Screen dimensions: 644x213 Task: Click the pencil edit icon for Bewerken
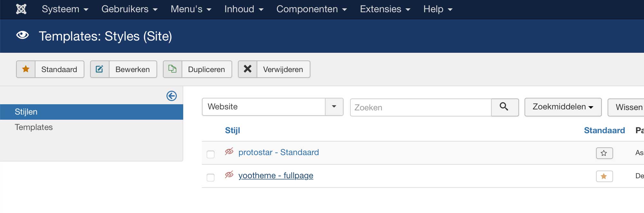click(x=99, y=69)
